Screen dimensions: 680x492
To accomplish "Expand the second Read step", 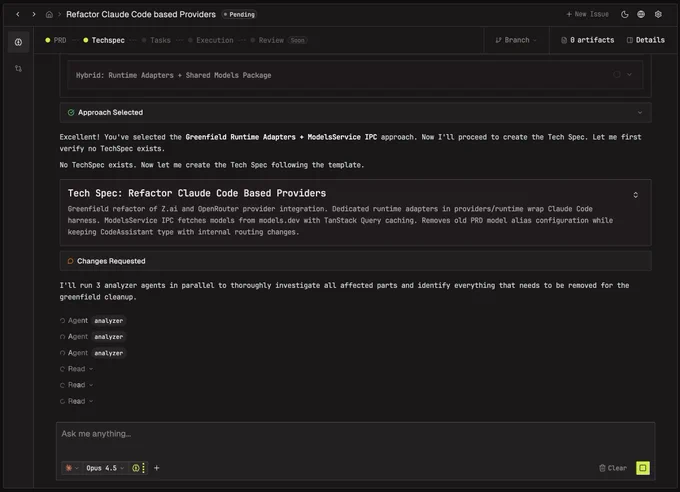I will [x=77, y=385].
